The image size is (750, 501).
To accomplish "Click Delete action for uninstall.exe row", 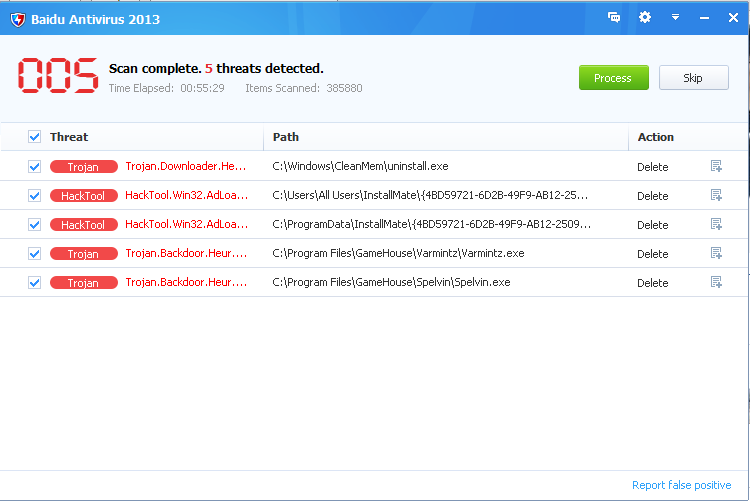I will [652, 167].
